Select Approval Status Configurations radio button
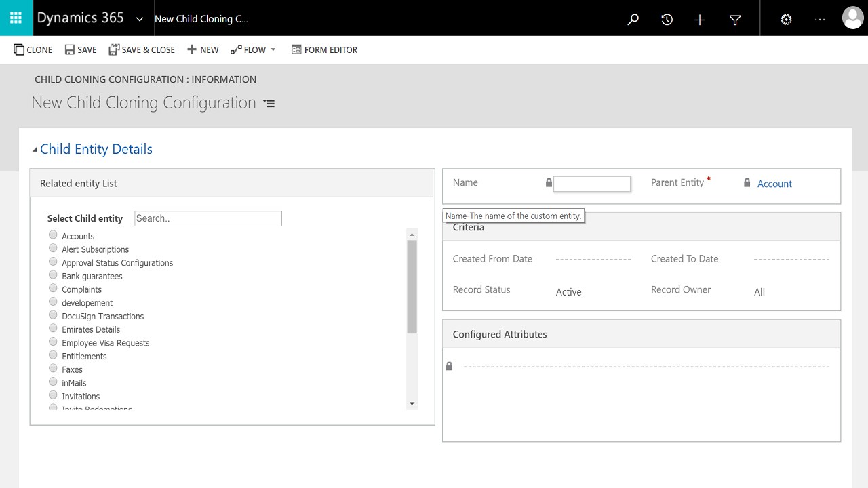This screenshot has width=868, height=488. [53, 262]
